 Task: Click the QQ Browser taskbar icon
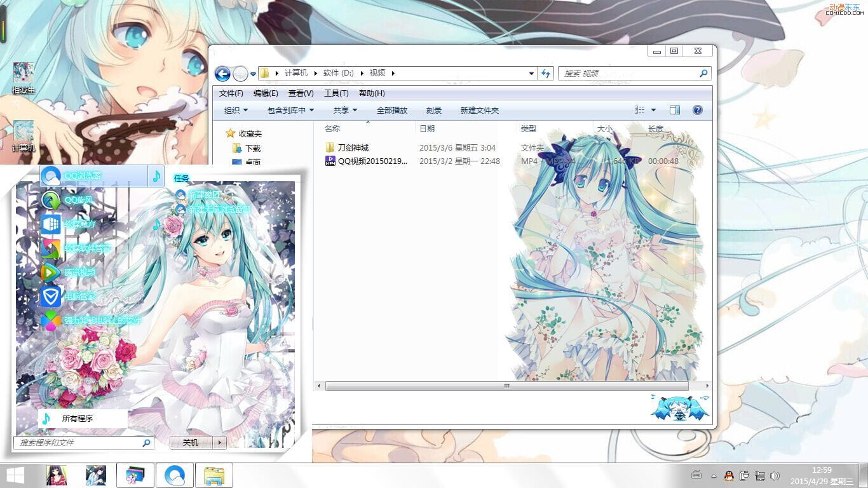(x=174, y=475)
